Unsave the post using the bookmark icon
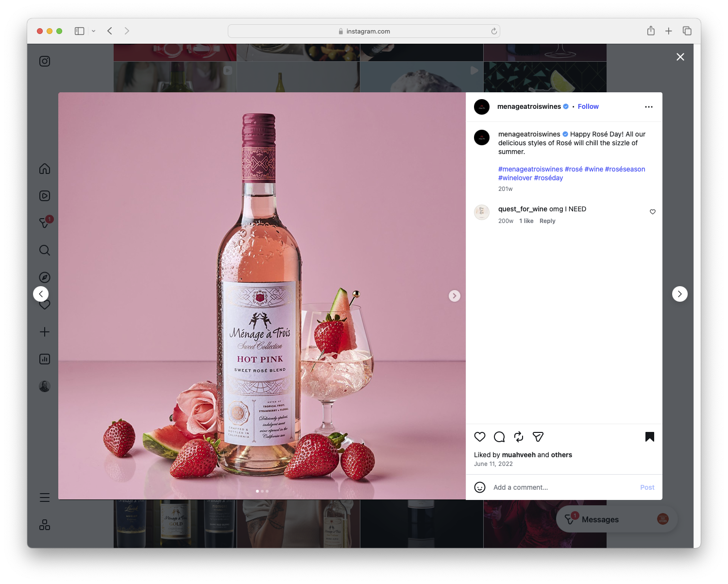 649,437
